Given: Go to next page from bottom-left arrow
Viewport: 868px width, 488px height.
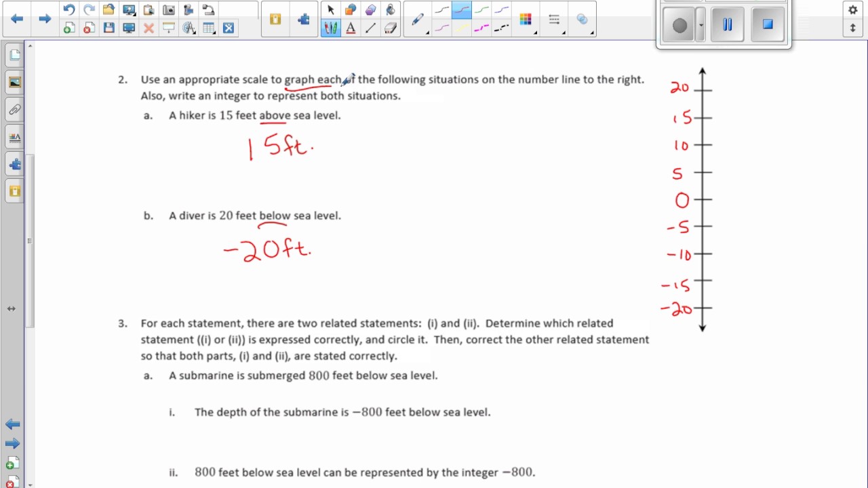Looking at the screenshot, I should coord(12,444).
